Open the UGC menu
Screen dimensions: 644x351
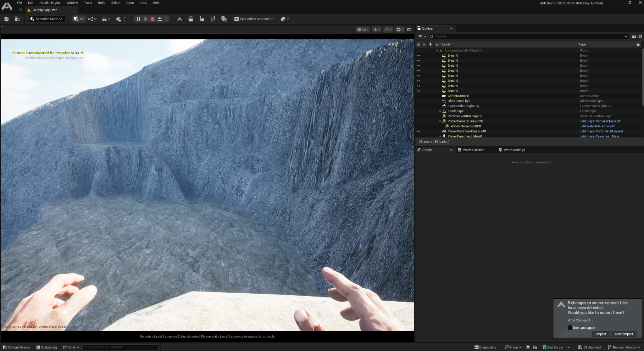pyautogui.click(x=143, y=3)
